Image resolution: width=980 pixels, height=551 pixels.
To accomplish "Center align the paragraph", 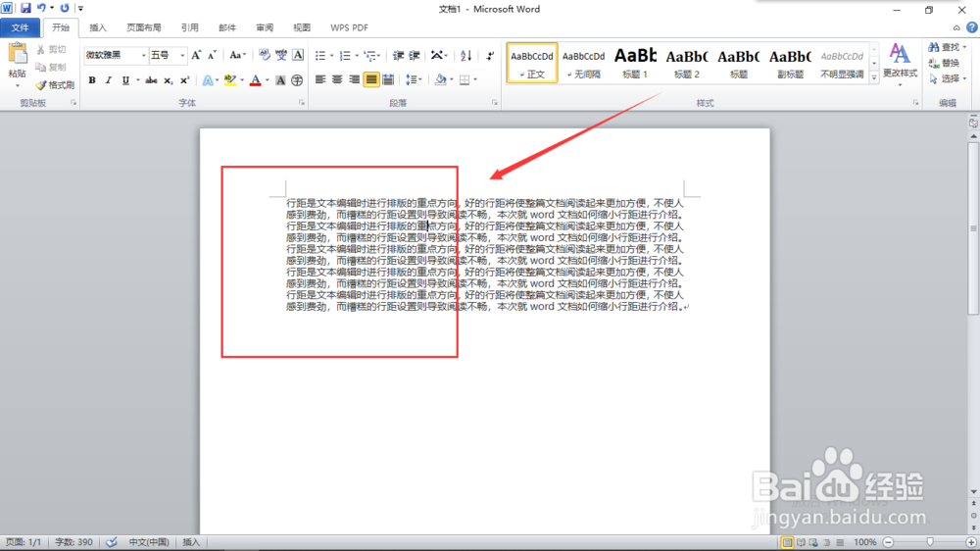I will click(x=337, y=79).
